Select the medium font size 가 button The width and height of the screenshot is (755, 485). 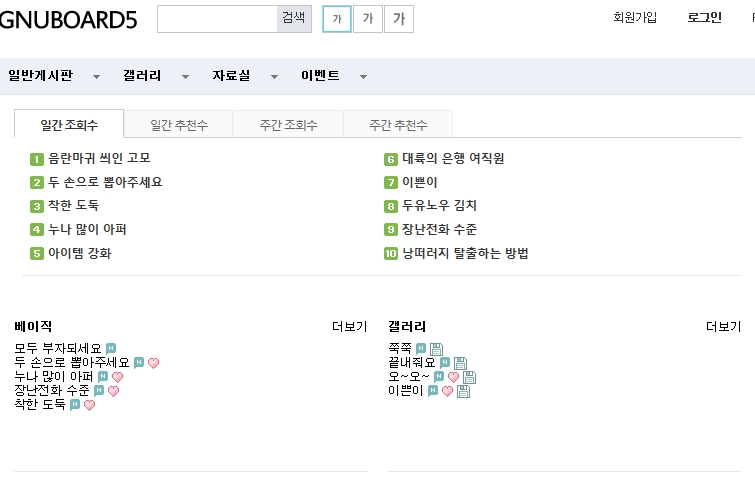click(x=368, y=18)
